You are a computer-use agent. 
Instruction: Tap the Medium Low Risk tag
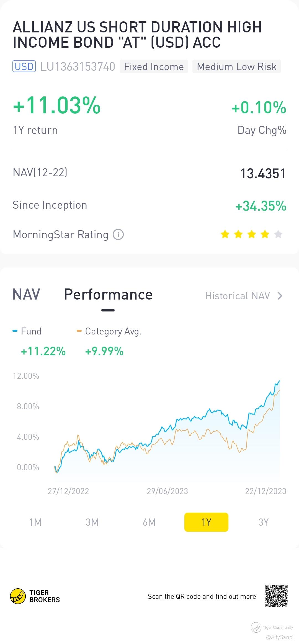(237, 67)
